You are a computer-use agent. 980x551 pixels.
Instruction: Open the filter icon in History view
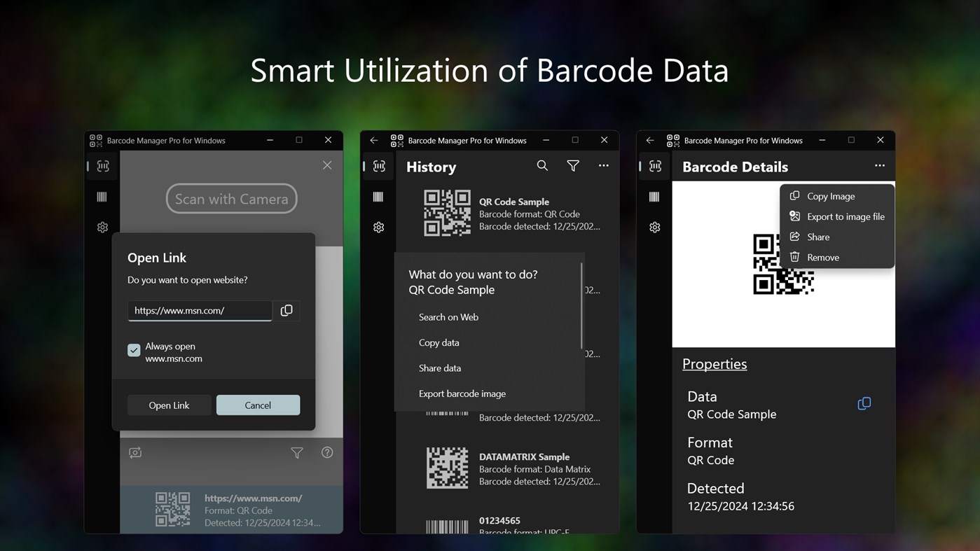click(x=573, y=165)
